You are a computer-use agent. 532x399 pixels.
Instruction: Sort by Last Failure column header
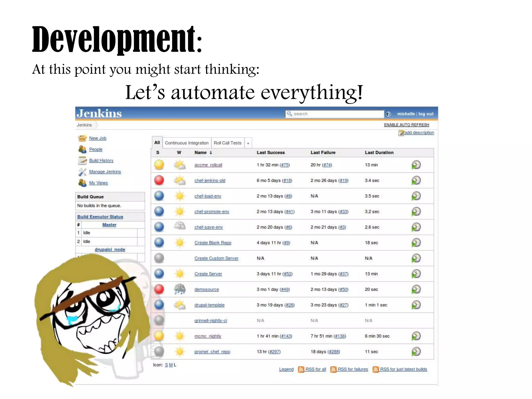coord(323,152)
